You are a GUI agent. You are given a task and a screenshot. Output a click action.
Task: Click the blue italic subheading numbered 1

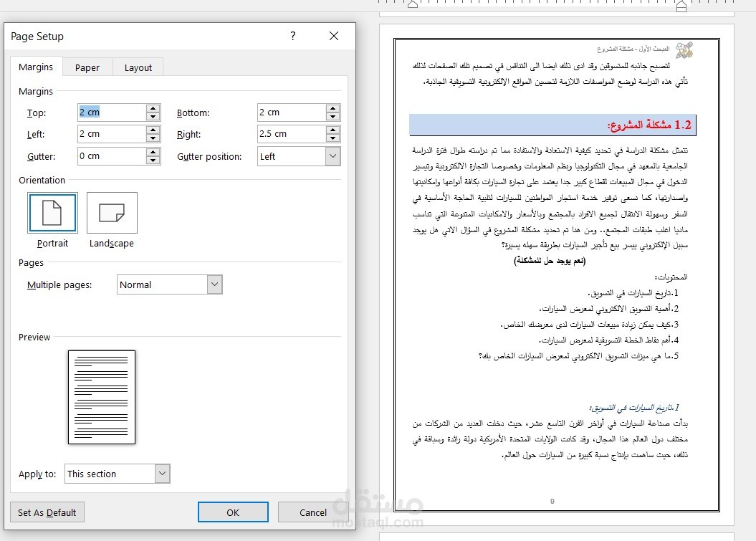coord(634,408)
